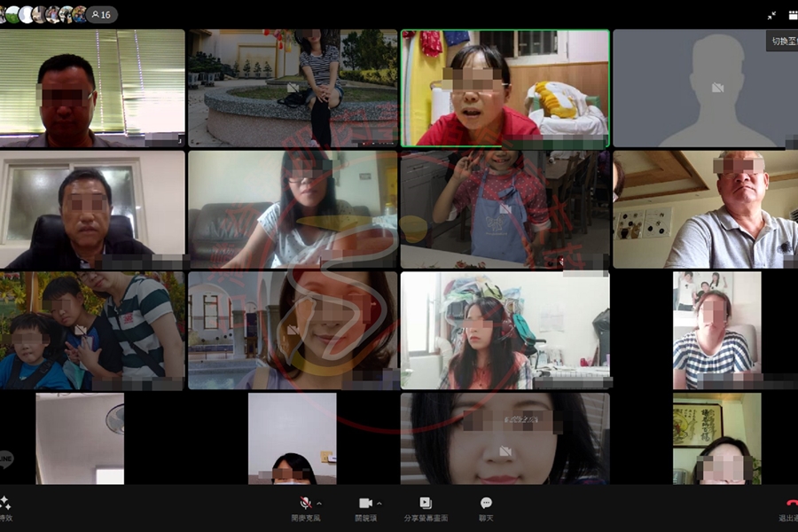
Task: Leave the call with the red phone icon
Action: [792, 503]
